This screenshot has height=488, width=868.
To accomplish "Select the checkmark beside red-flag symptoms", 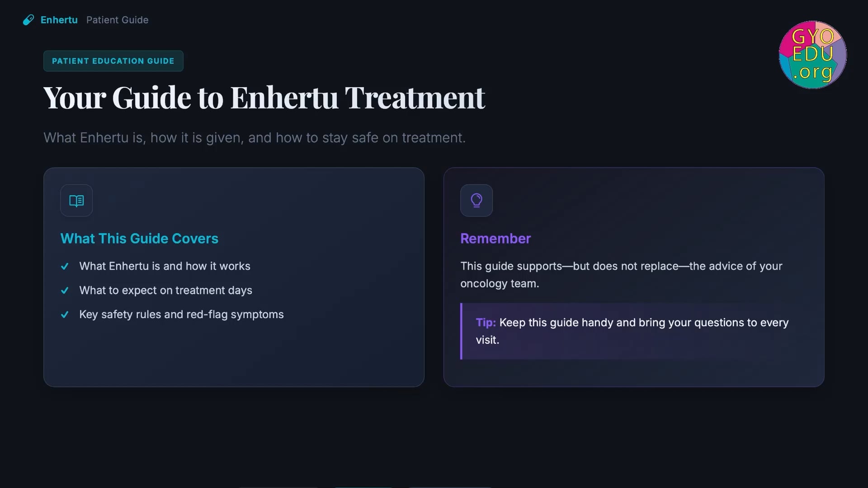I will tap(65, 315).
